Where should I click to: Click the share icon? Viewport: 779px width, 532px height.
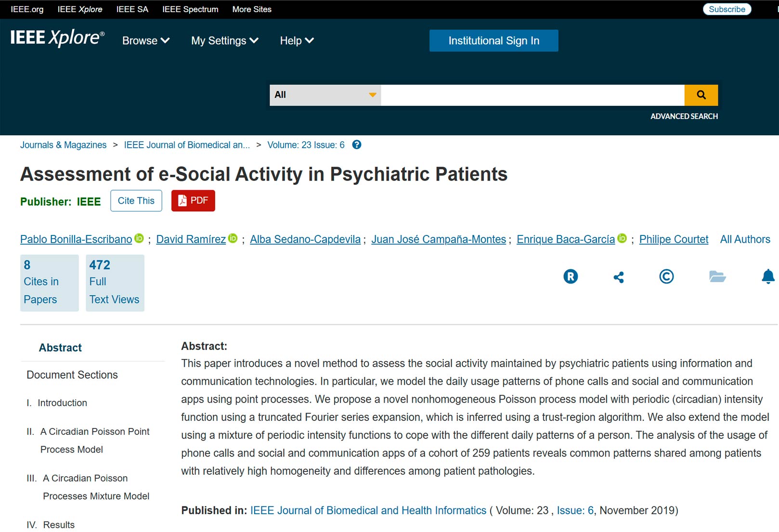pyautogui.click(x=619, y=277)
